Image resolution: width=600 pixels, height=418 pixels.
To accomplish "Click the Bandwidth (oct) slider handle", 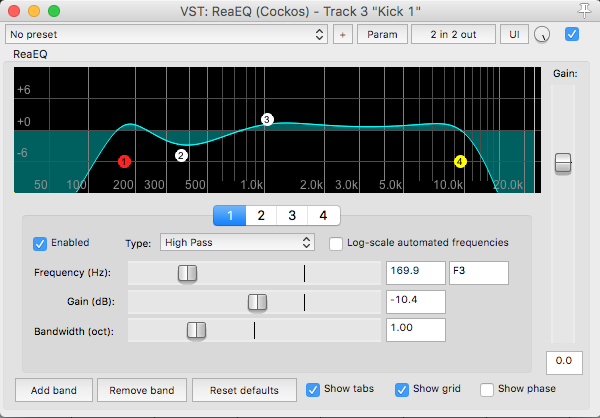I will click(x=196, y=330).
